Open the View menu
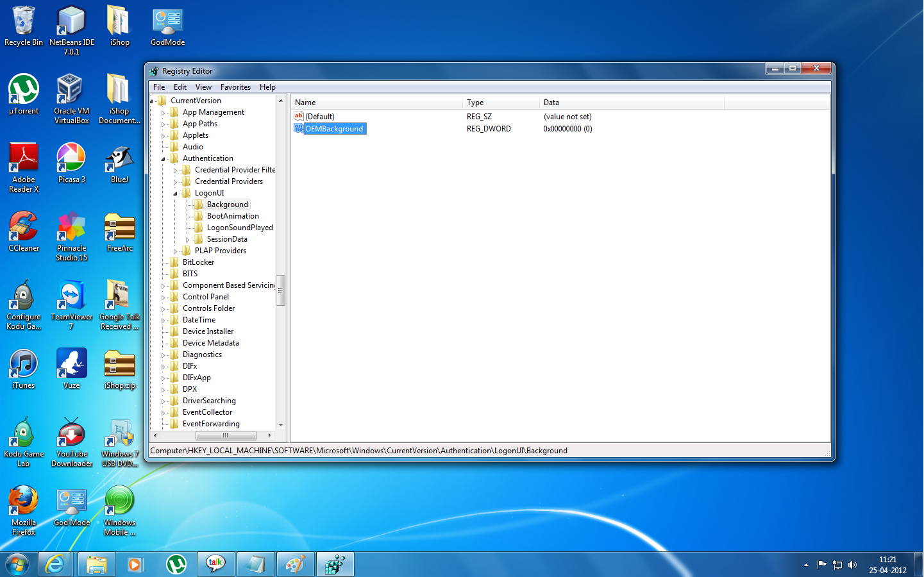924x577 pixels. coord(203,87)
